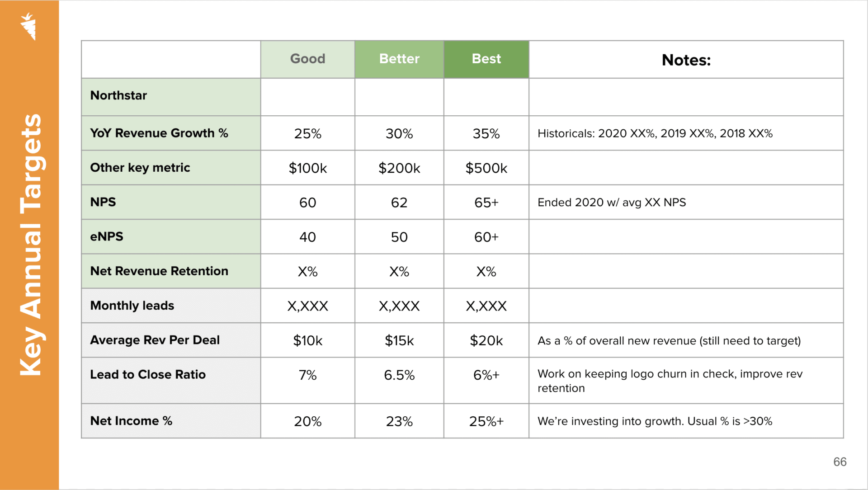The image size is (868, 490).
Task: Select the $500k Other key metric cell
Action: click(x=486, y=168)
